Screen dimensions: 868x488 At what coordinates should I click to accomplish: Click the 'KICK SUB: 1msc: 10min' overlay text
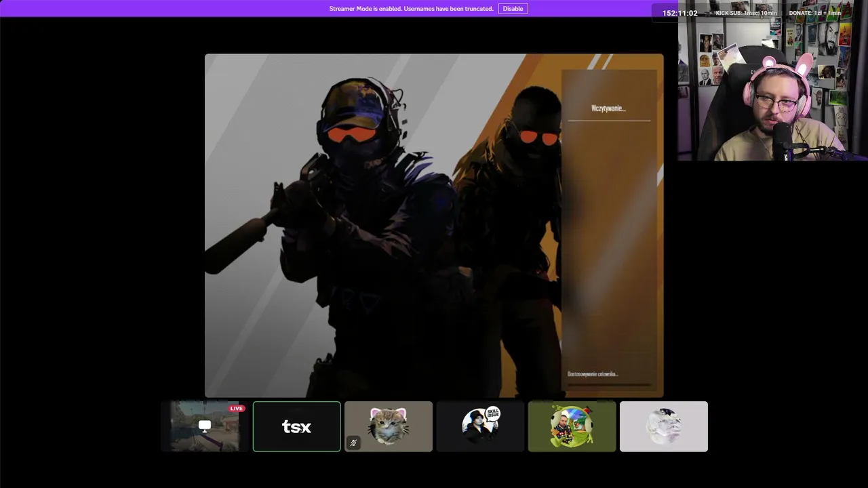(746, 13)
